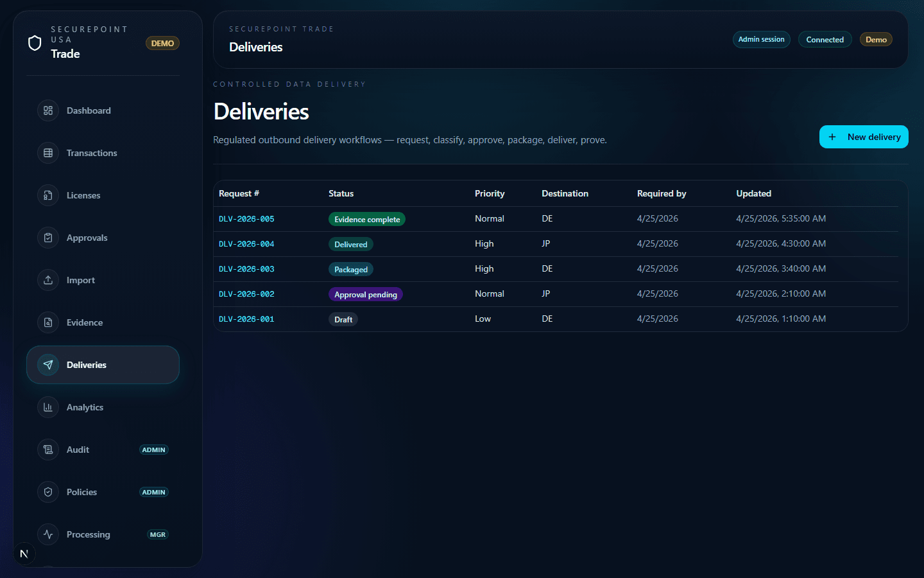Click the Analytics bar chart icon
This screenshot has width=924, height=578.
click(x=48, y=407)
